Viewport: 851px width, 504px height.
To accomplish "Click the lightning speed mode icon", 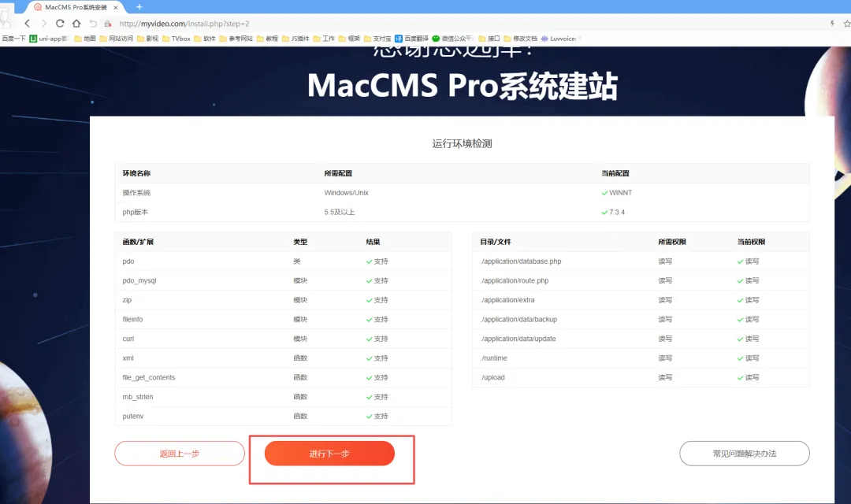I will 832,24.
